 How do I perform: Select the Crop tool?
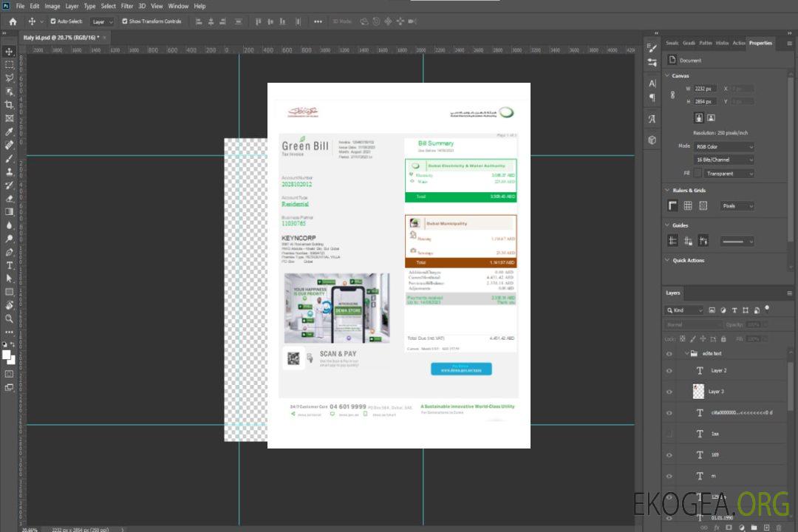pyautogui.click(x=10, y=105)
